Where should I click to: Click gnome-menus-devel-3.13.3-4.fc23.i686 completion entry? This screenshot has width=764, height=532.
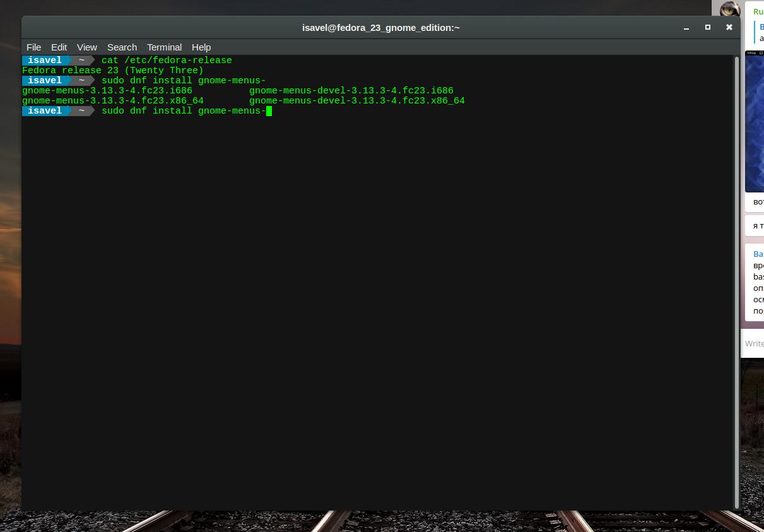pyautogui.click(x=351, y=90)
